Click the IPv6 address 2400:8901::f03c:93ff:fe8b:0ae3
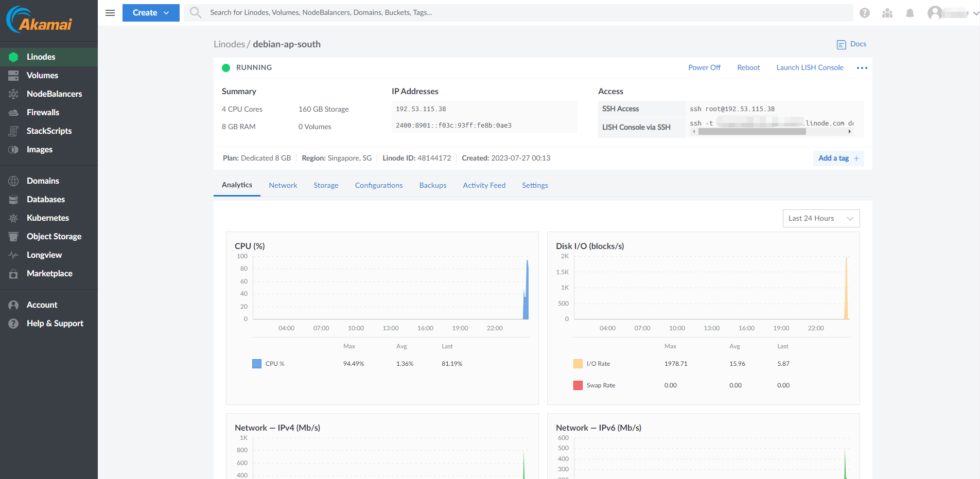This screenshot has height=479, width=980. coord(453,126)
